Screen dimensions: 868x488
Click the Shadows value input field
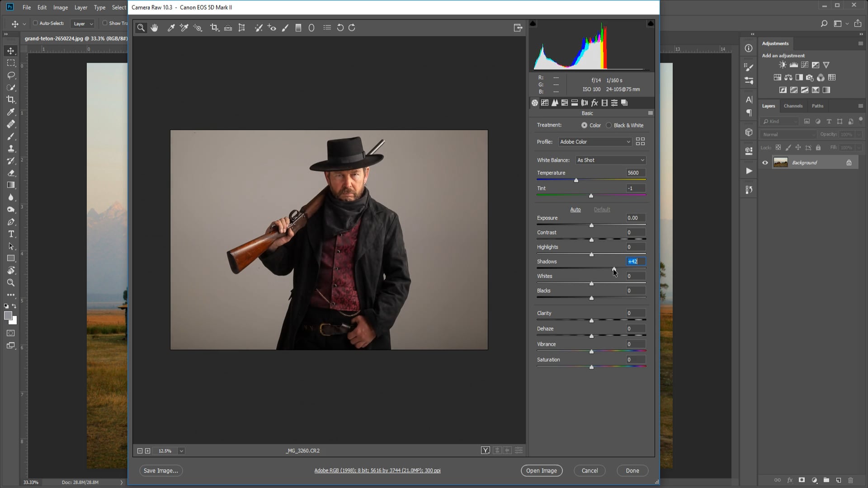(x=635, y=261)
